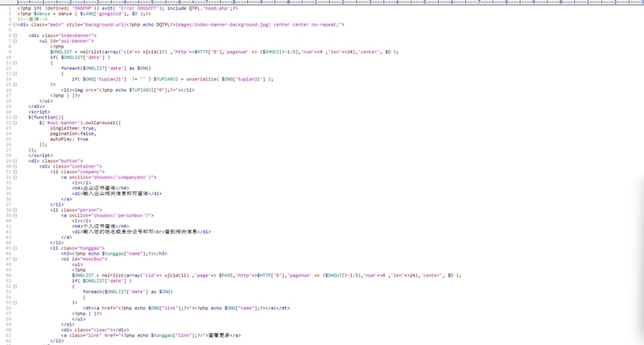Click "pagination:false," on line 24
This screenshot has height=345, width=644.
click(73, 134)
